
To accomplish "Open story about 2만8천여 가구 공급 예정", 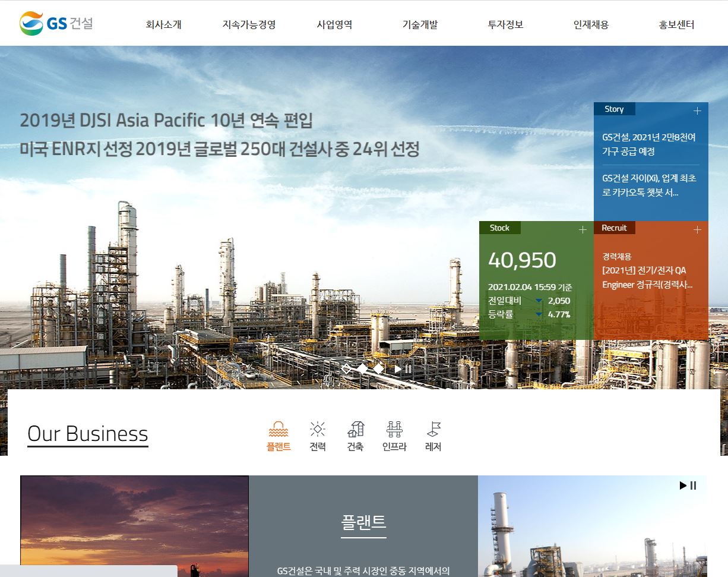I will (649, 144).
